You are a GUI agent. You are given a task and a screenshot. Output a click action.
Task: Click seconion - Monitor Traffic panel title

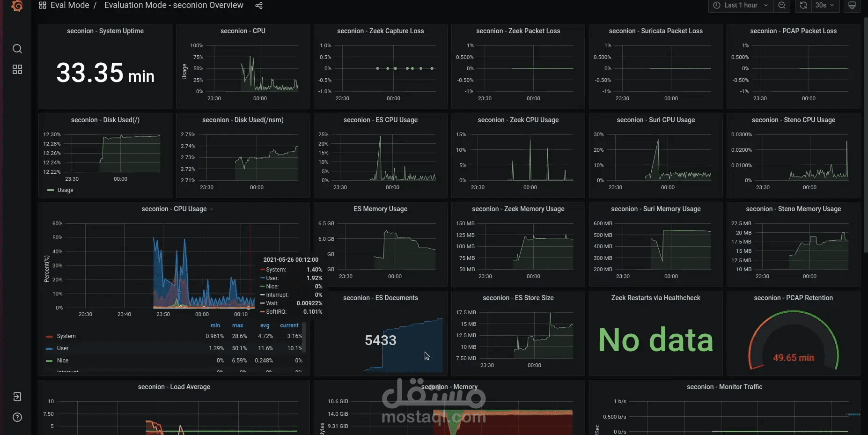coord(725,387)
